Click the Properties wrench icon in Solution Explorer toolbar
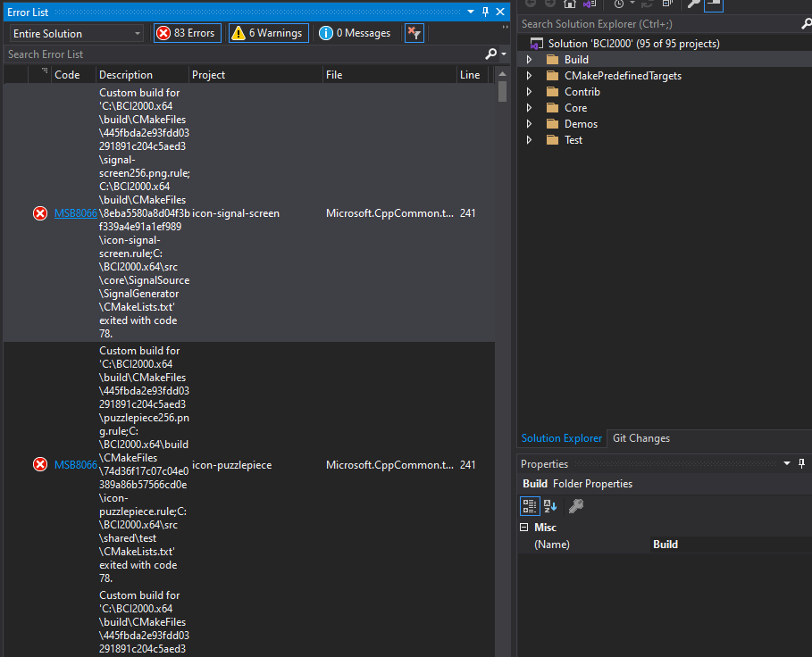This screenshot has height=657, width=812. coord(693,4)
